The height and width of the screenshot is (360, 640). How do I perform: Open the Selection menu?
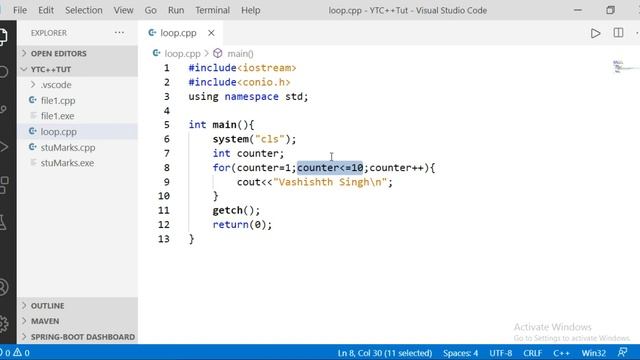(x=84, y=10)
